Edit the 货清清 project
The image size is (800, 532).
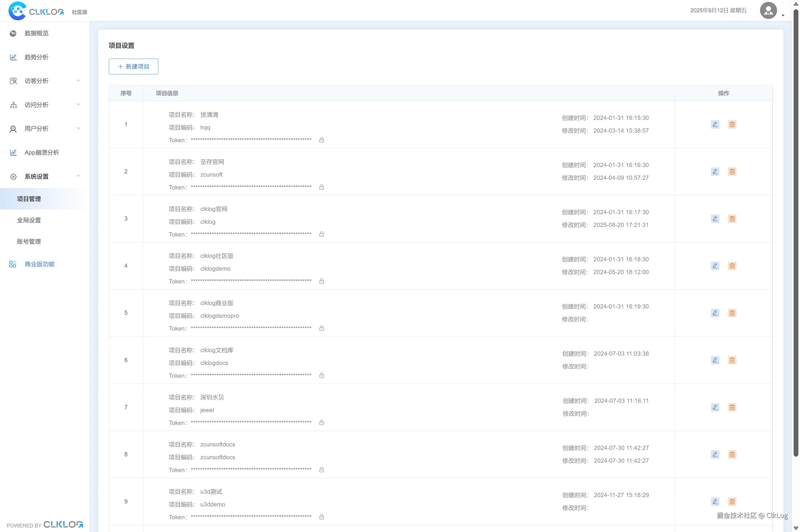pyautogui.click(x=715, y=124)
